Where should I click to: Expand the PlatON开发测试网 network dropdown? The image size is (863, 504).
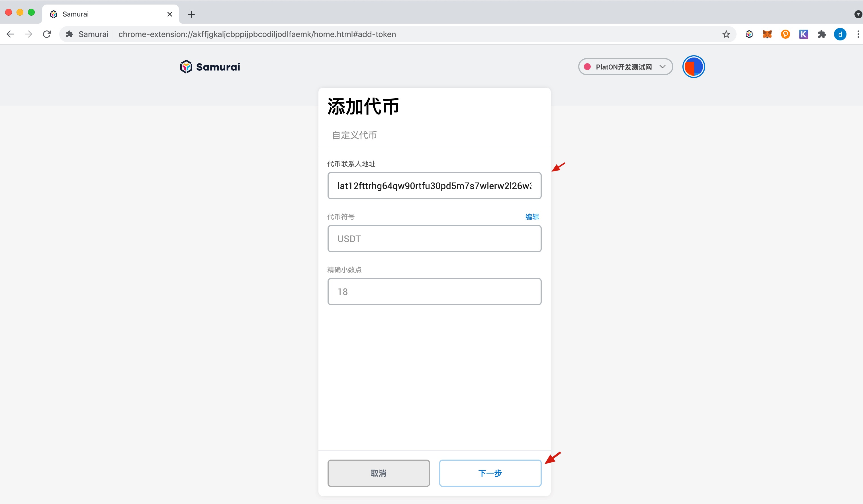pos(625,67)
